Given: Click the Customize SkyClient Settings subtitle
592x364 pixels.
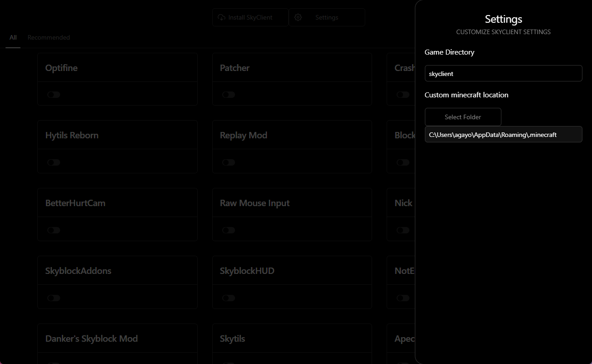Looking at the screenshot, I should pos(503,32).
